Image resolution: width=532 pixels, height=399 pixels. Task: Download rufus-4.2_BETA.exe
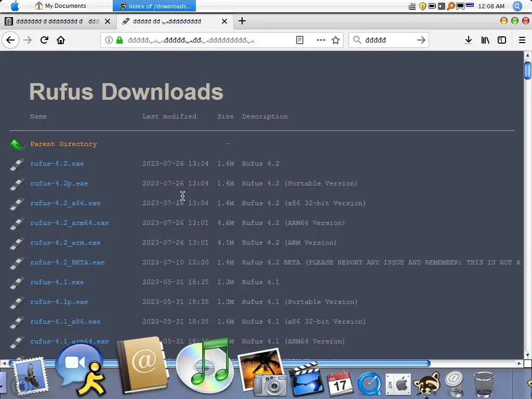(68, 262)
